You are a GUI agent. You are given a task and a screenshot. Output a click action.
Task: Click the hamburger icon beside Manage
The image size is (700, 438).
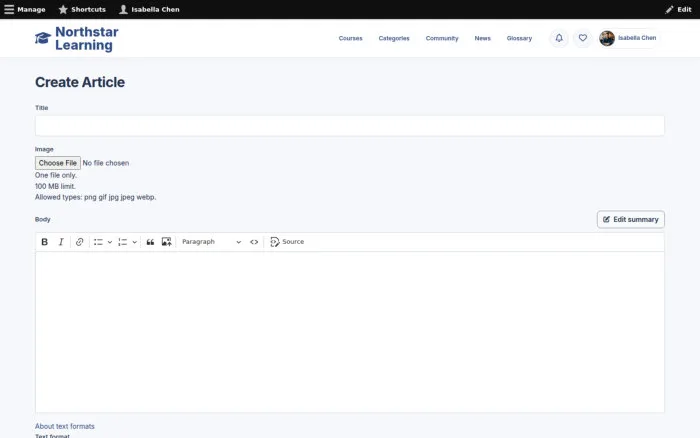pos(9,9)
